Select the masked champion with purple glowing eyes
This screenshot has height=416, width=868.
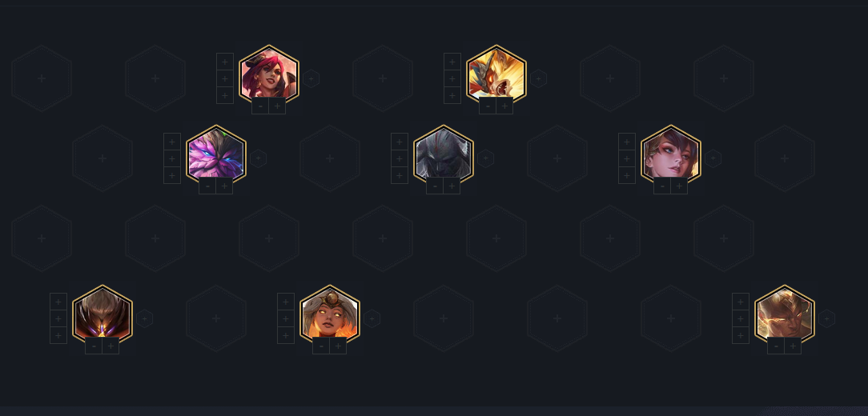click(x=102, y=314)
